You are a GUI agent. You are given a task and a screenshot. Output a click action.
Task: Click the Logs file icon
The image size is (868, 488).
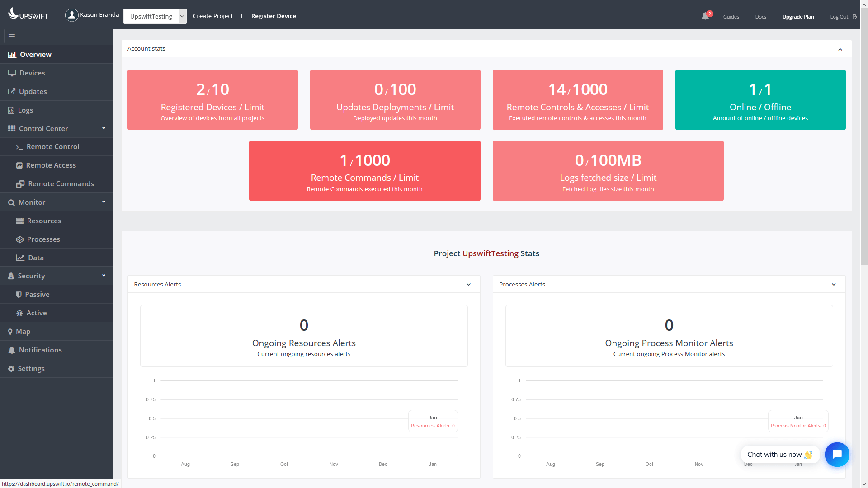(x=11, y=110)
